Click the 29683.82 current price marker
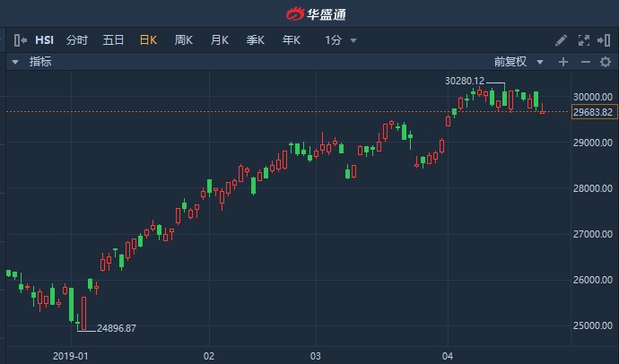 coord(592,112)
